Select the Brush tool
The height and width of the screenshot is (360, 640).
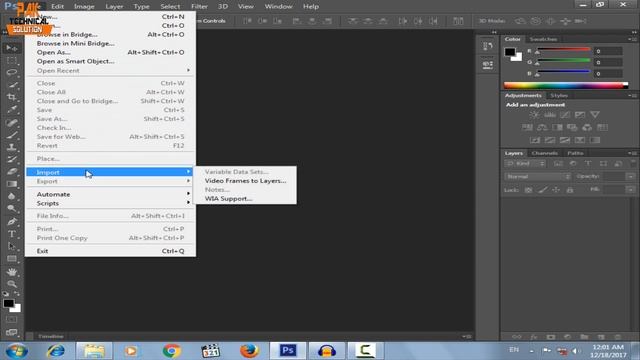11,135
